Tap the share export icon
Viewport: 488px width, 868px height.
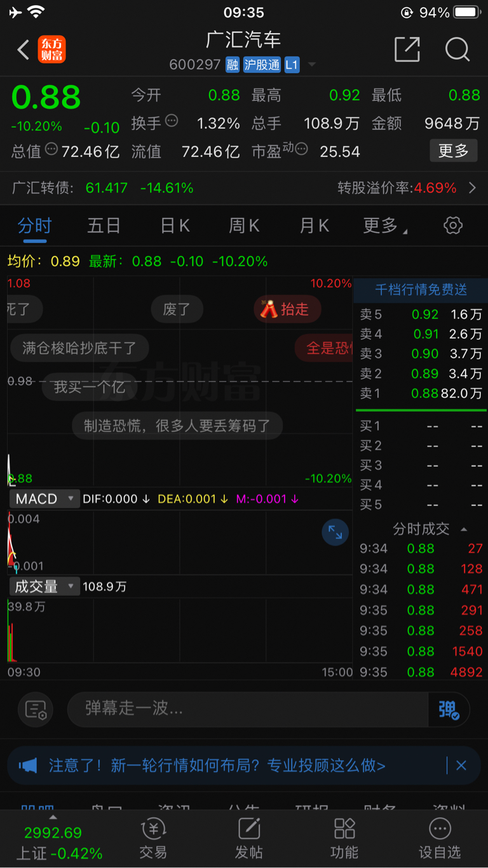click(407, 49)
